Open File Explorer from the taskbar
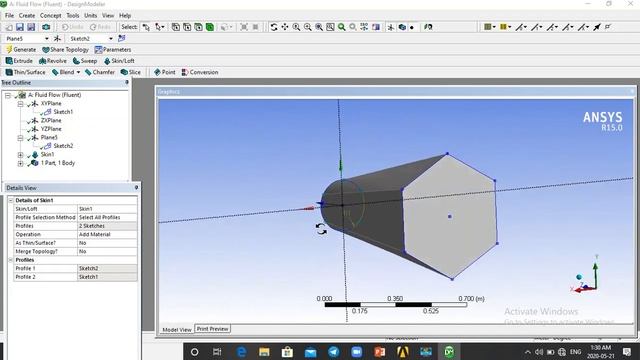 (x=264, y=352)
